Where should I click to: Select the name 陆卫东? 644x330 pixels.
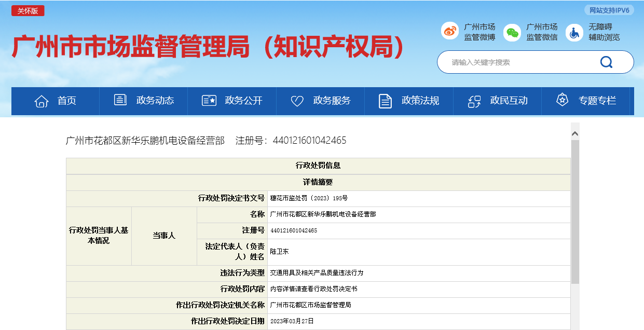tap(279, 252)
